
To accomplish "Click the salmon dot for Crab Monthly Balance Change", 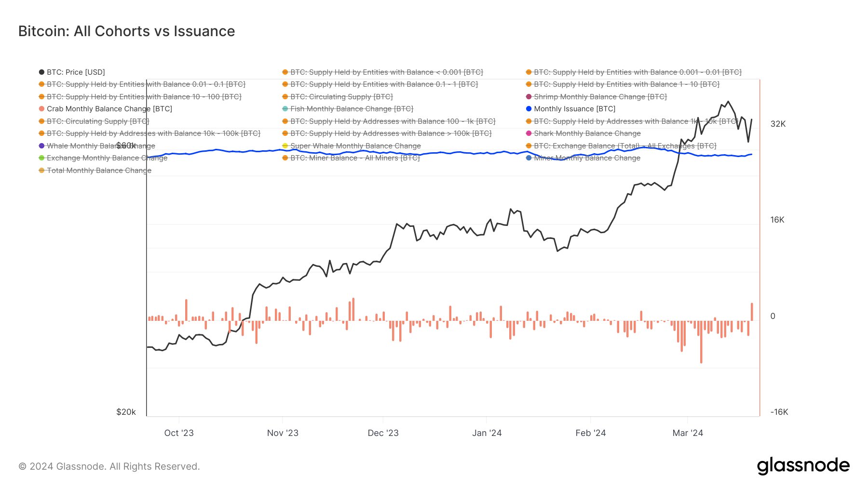I will pyautogui.click(x=41, y=109).
